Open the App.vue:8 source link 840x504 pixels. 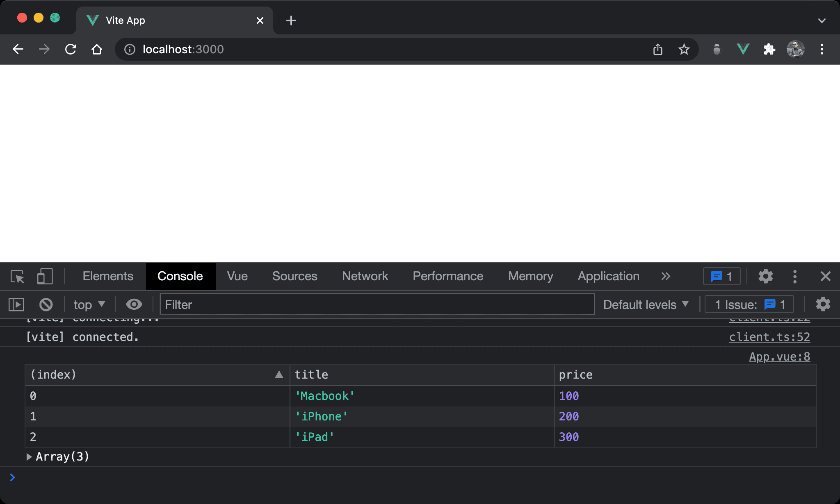779,357
